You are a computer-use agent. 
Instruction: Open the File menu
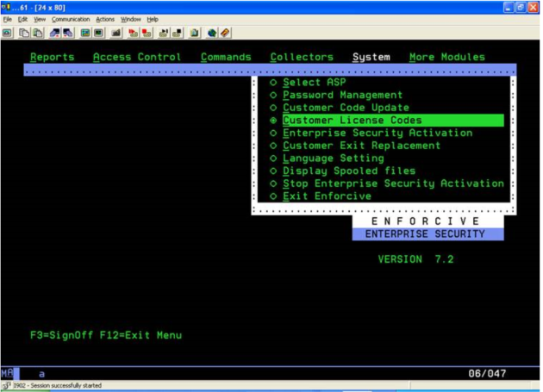click(7, 20)
